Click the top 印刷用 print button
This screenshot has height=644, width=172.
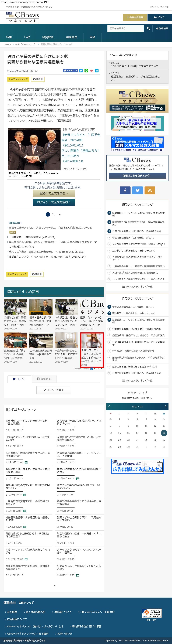pyautogui.click(x=38, y=79)
